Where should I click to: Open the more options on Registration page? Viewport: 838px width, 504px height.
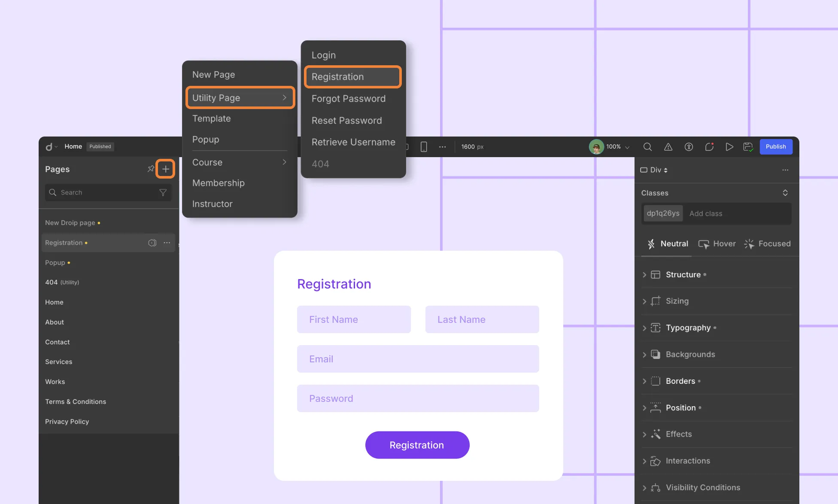(167, 243)
